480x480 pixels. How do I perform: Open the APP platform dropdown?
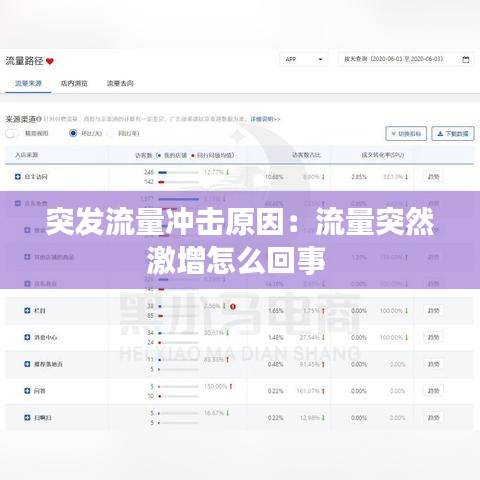click(304, 59)
